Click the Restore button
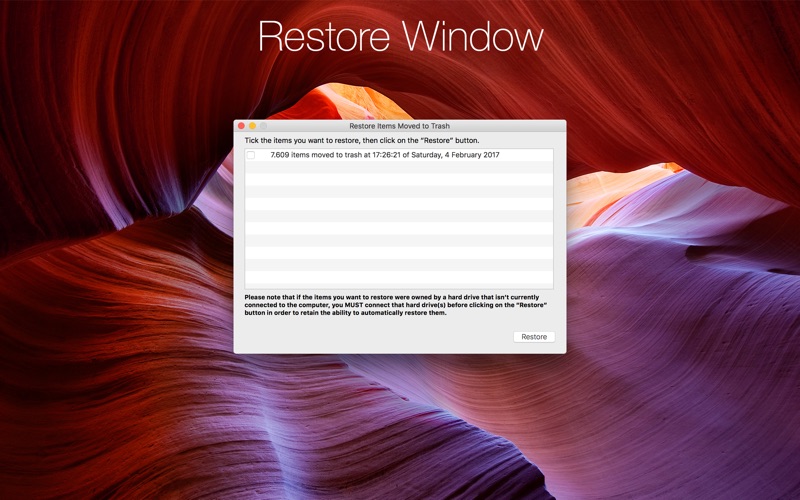Viewport: 800px width, 500px height. click(534, 337)
